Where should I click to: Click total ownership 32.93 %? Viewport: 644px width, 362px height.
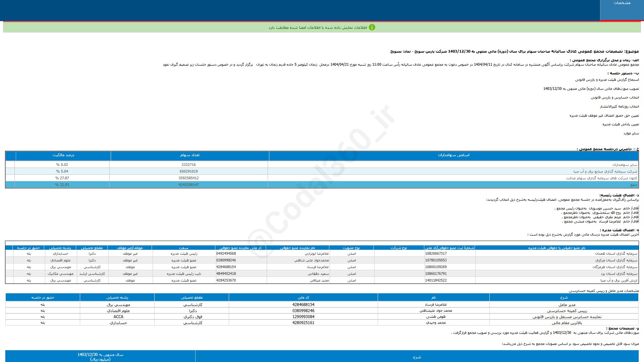[62, 185]
